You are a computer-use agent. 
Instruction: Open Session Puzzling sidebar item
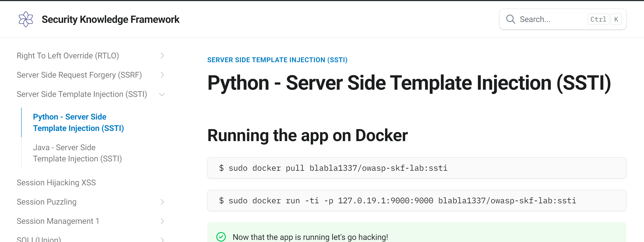pyautogui.click(x=47, y=202)
